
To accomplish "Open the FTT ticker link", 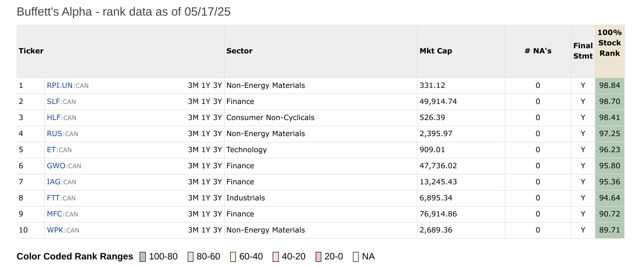I will tap(53, 198).
